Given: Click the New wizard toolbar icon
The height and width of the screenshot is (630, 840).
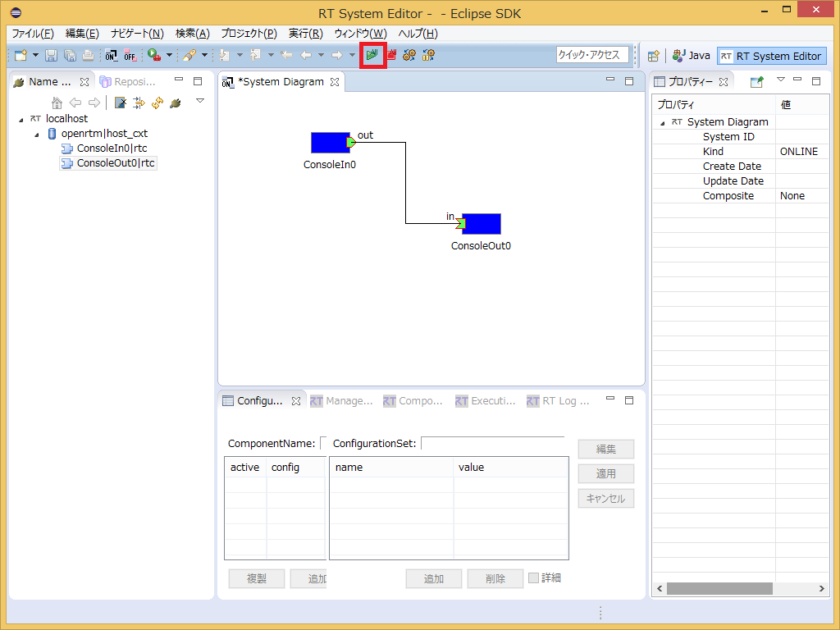Looking at the screenshot, I should click(21, 55).
